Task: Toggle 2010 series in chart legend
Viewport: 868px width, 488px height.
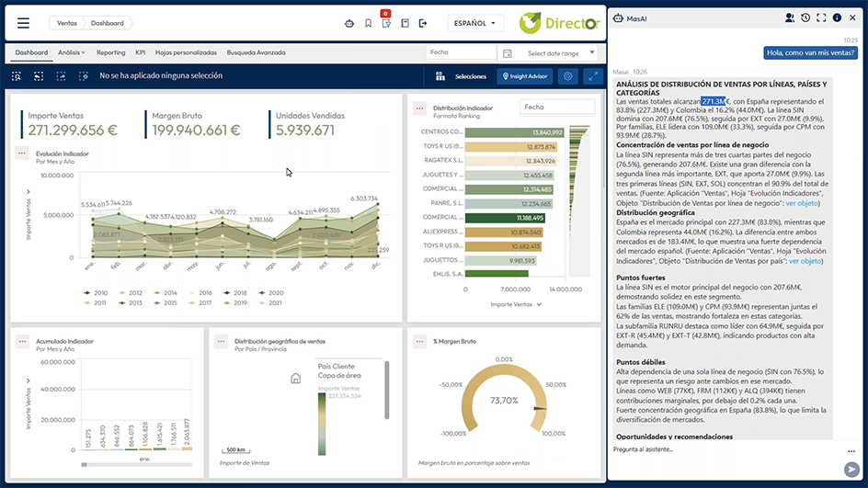Action: [x=94, y=292]
